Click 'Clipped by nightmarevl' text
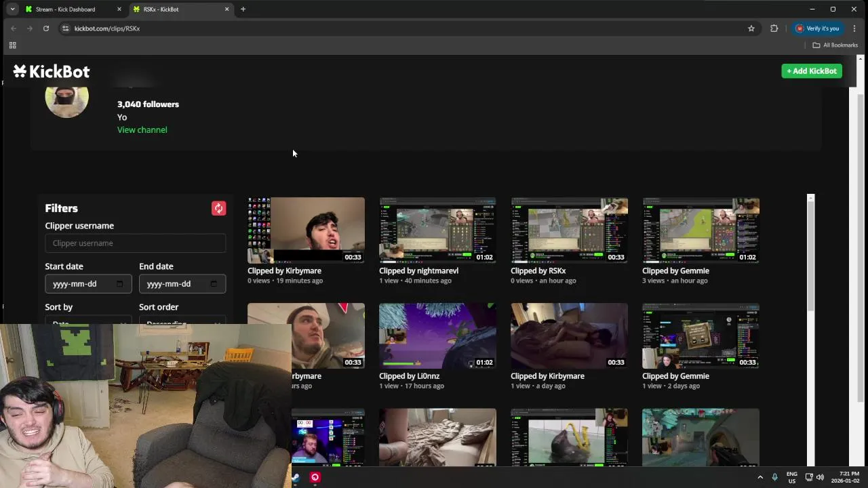Viewport: 868px width, 488px height. [418, 270]
